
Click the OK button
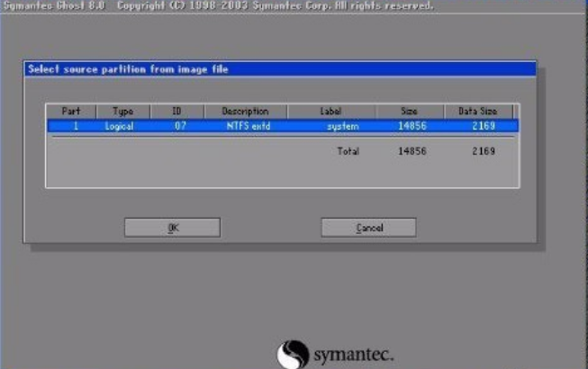[172, 228]
